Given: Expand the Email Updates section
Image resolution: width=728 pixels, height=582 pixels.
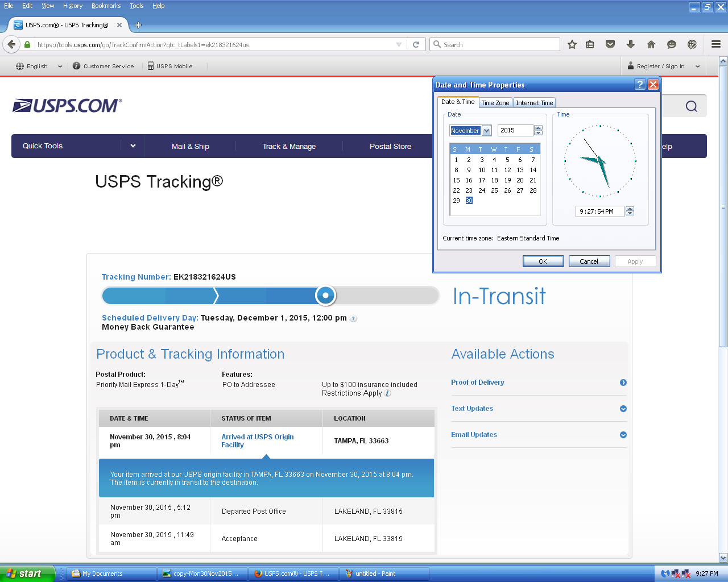Looking at the screenshot, I should [623, 435].
